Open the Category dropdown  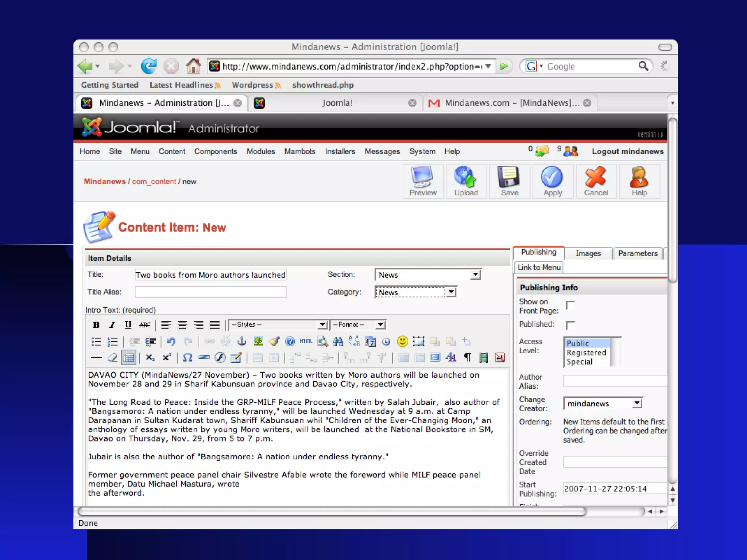point(416,292)
